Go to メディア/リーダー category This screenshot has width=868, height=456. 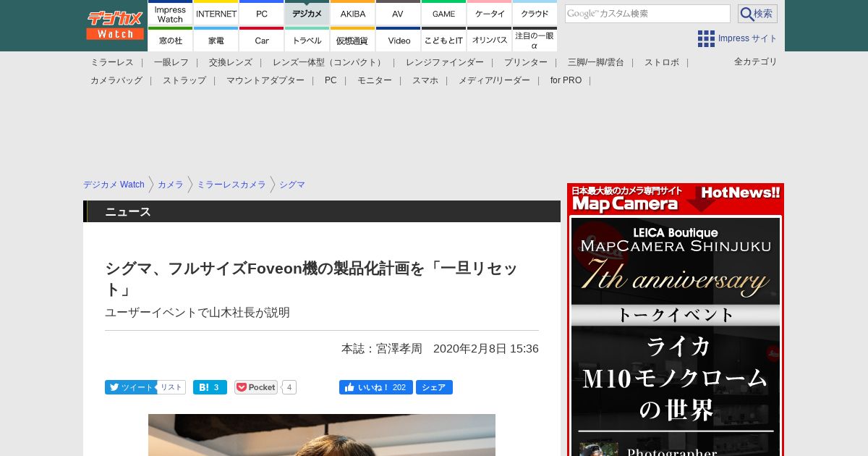[494, 80]
